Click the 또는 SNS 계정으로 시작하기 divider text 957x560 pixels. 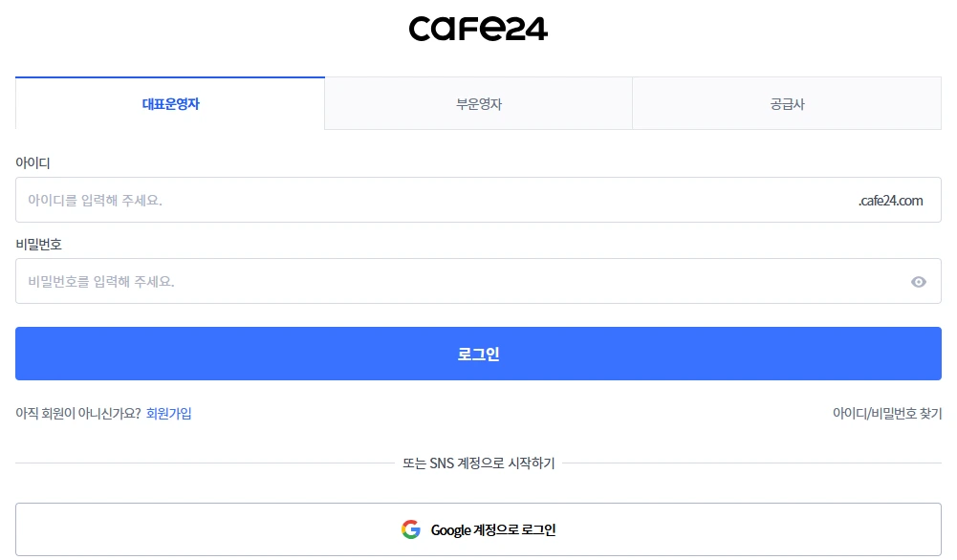point(478,463)
